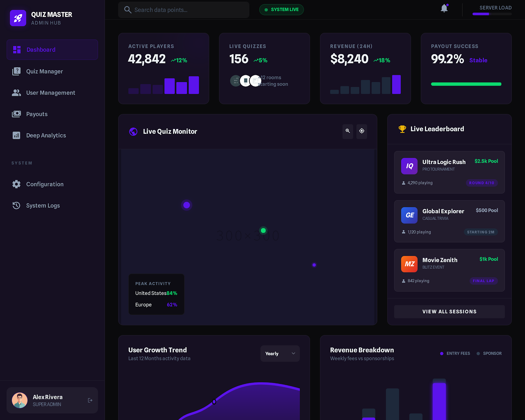The width and height of the screenshot is (525, 420).
Task: Toggle the ENTRY FEES legend indicator
Action: [441, 353]
